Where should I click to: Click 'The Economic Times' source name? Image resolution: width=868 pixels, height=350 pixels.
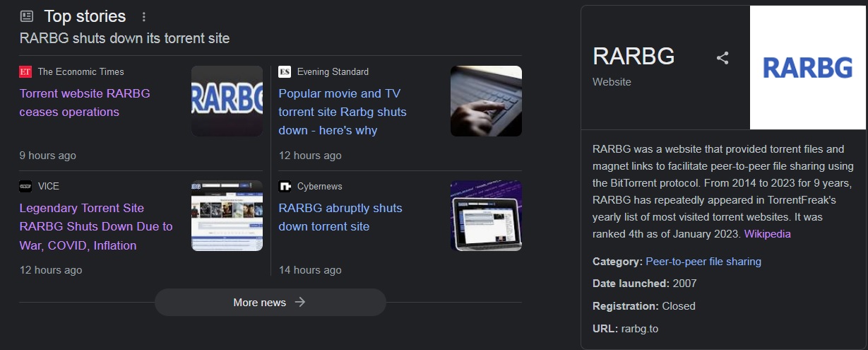click(81, 71)
